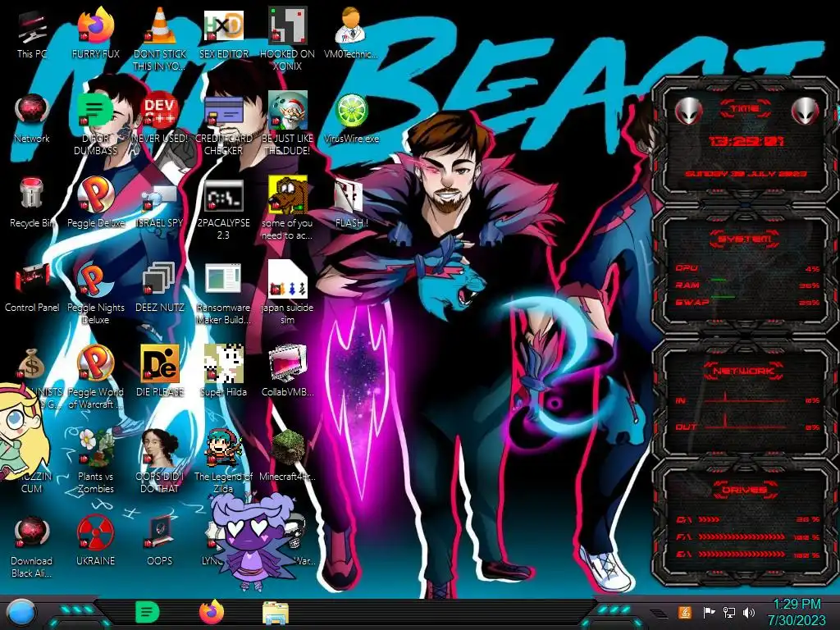Open the Ransomware Maker Build... shortcut
This screenshot has height=630, width=840.
[x=223, y=293]
